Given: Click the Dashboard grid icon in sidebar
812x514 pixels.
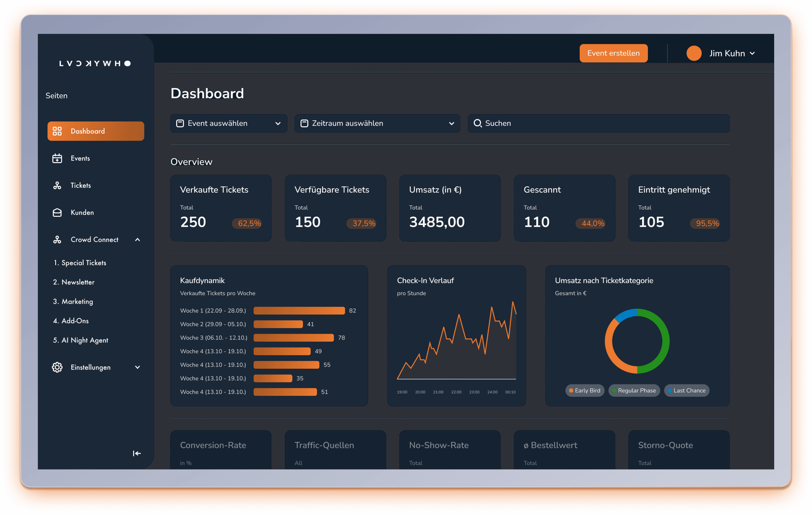Looking at the screenshot, I should point(57,131).
